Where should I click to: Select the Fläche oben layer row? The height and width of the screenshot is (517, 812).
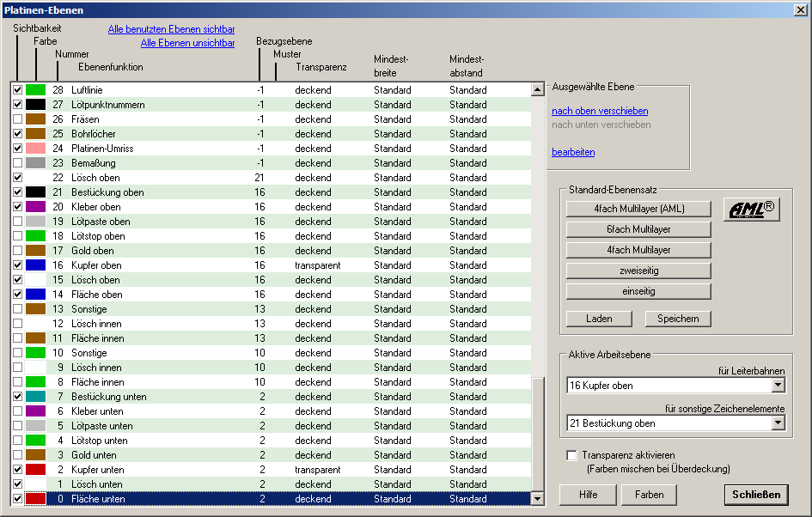[271, 295]
